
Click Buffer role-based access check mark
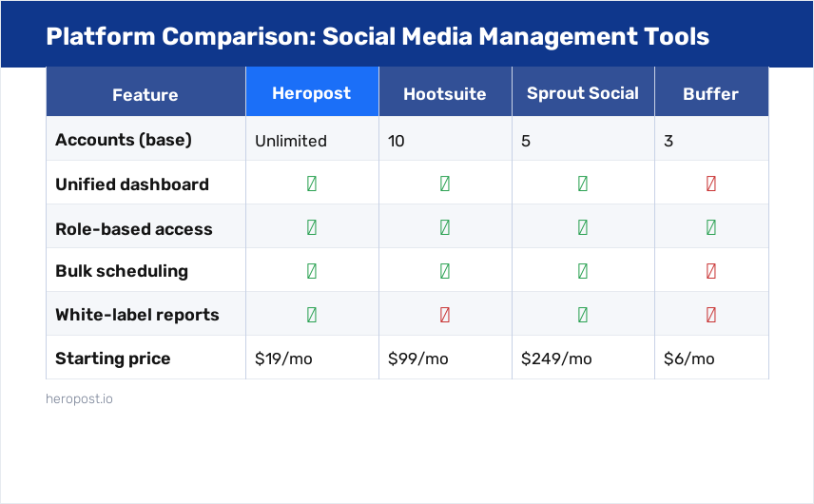point(711,227)
